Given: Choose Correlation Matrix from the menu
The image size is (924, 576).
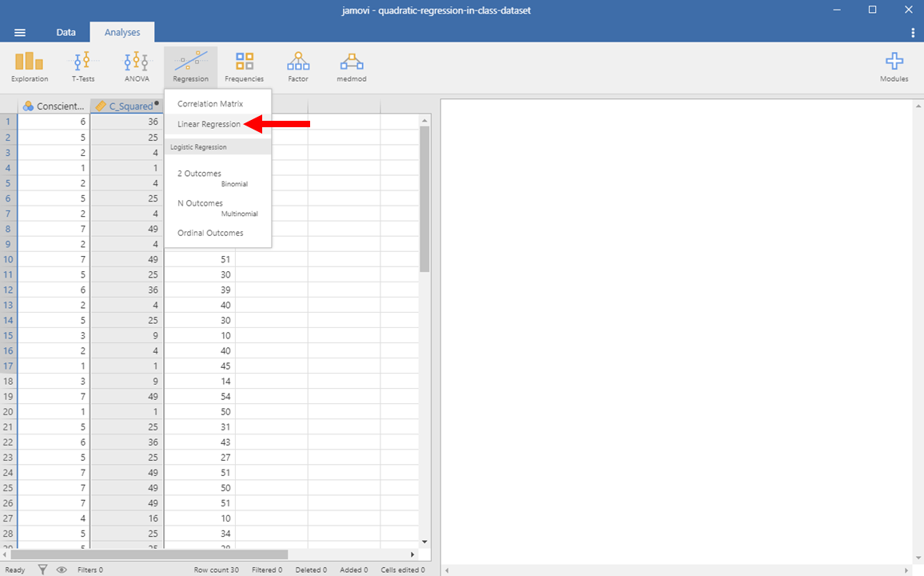Looking at the screenshot, I should click(x=210, y=104).
